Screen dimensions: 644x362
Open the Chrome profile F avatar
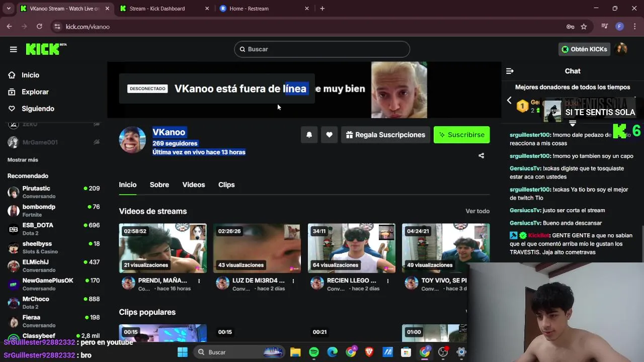click(620, 27)
